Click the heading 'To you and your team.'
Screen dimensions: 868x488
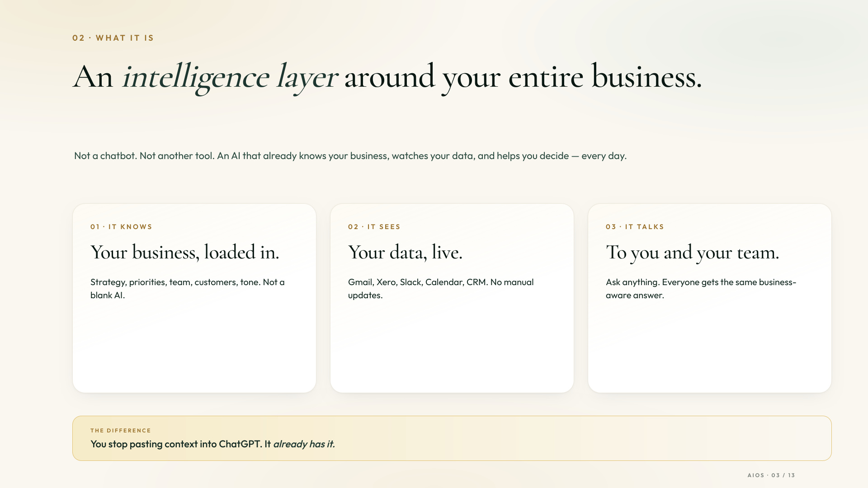pyautogui.click(x=693, y=252)
